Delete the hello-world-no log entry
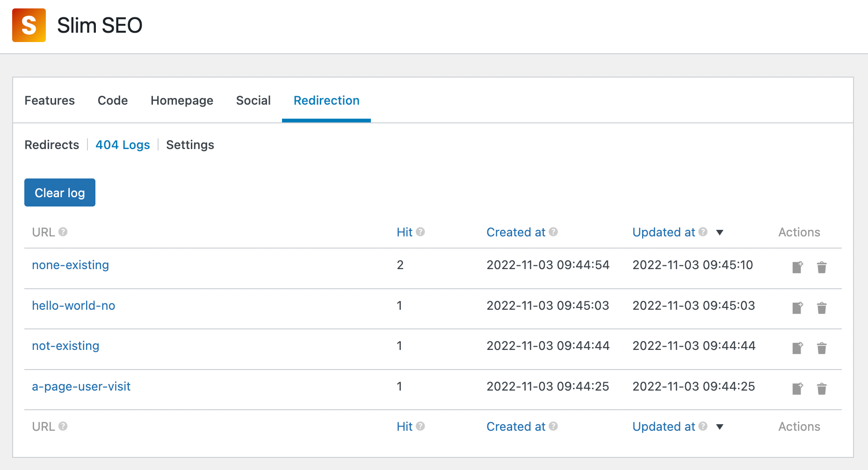Screen dimensions: 868x470 pyautogui.click(x=822, y=308)
